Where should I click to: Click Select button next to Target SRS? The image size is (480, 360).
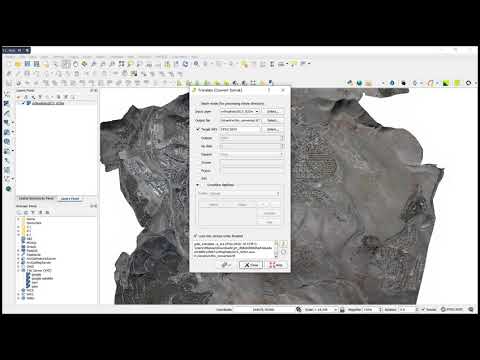point(273,129)
